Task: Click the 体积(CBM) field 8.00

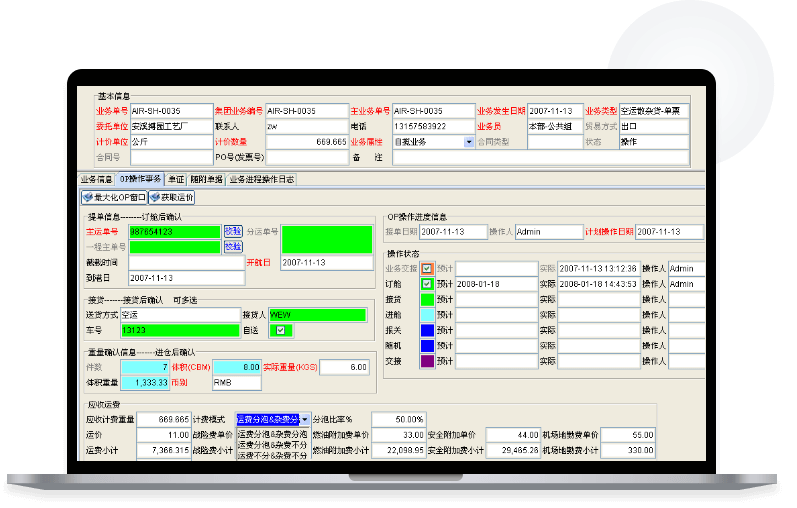Action: pos(237,367)
